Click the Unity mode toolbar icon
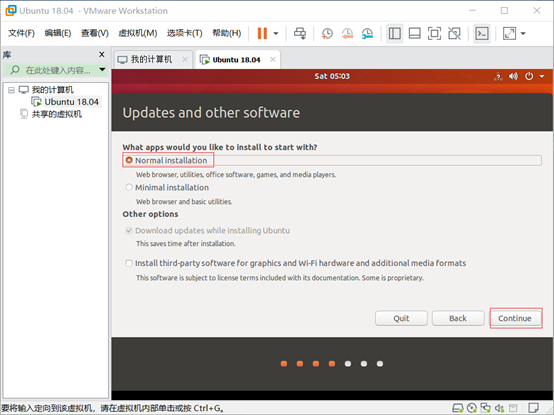 pyautogui.click(x=454, y=34)
